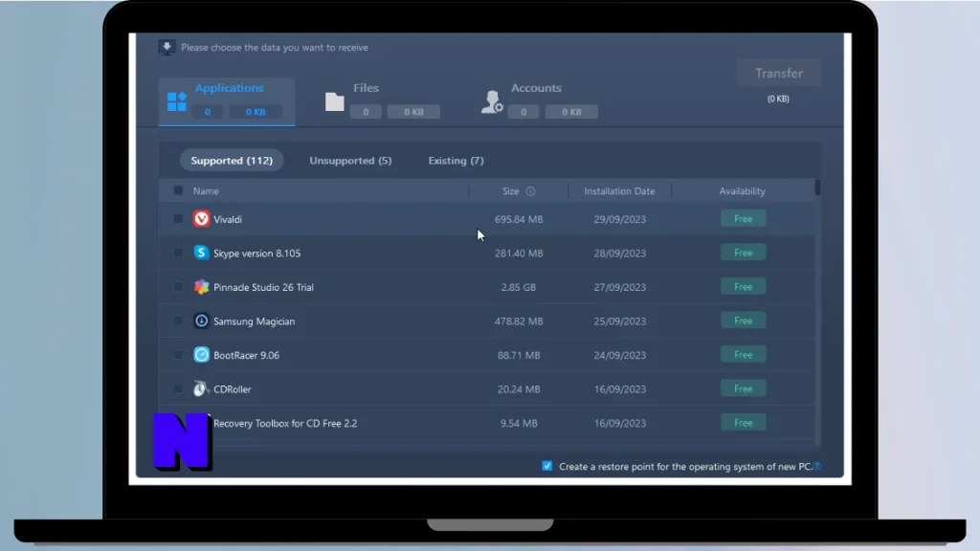
Task: Click the Samsung Magician application name
Action: tap(255, 321)
